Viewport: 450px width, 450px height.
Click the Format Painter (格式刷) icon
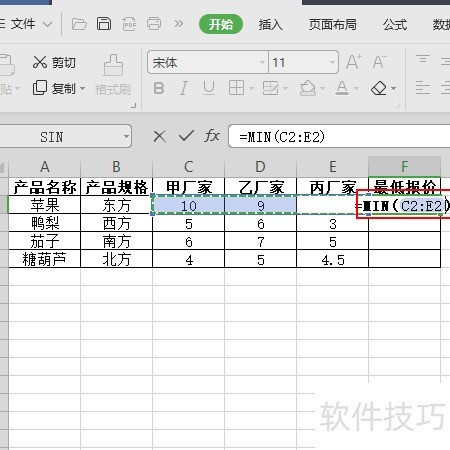113,65
